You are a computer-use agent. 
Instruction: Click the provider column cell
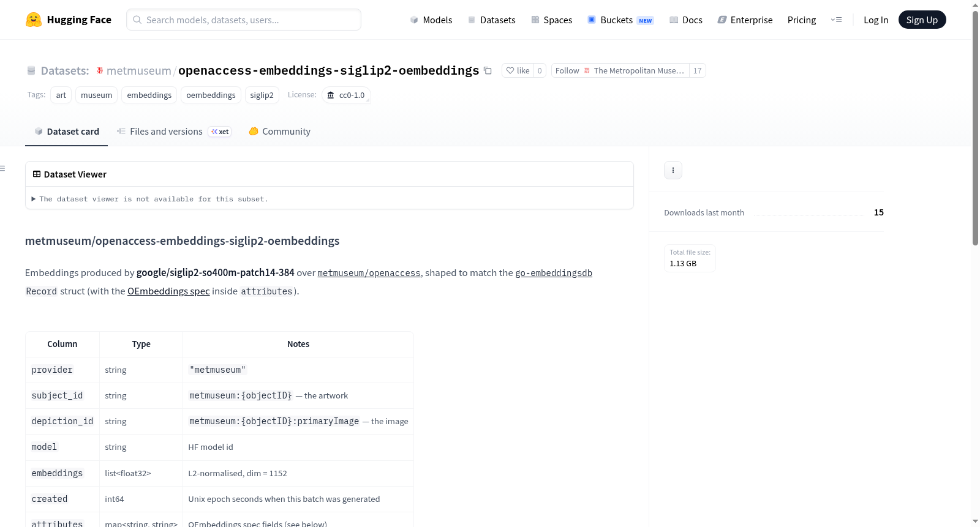tap(62, 370)
